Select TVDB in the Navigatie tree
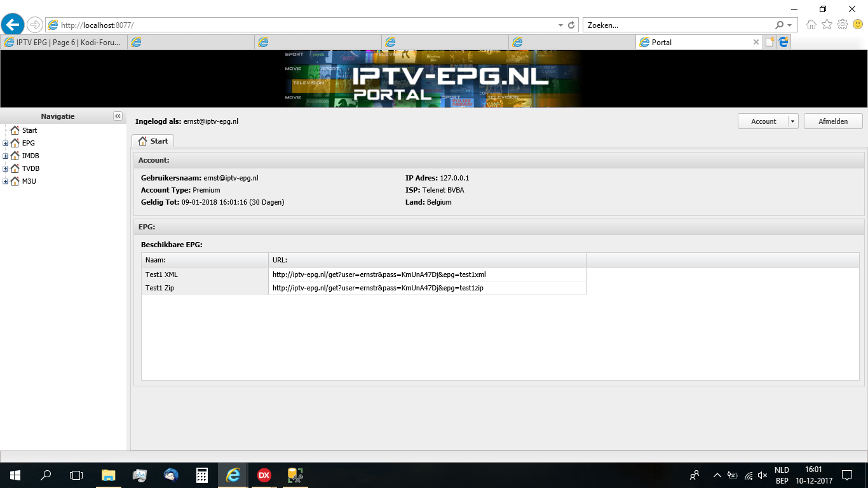The width and height of the screenshot is (868, 488). pyautogui.click(x=31, y=168)
